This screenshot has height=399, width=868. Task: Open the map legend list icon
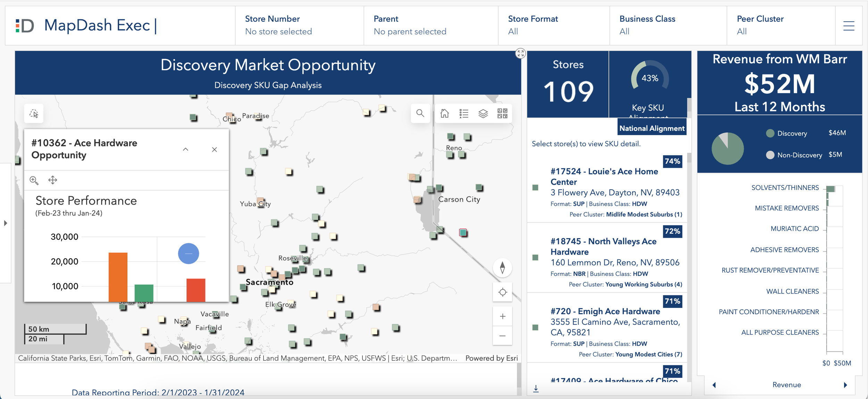[x=464, y=113]
